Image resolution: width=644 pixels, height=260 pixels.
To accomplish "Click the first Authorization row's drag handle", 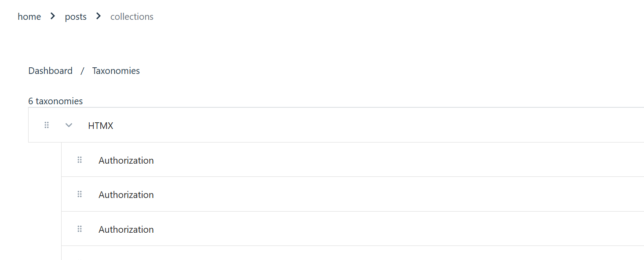I will click(80, 160).
